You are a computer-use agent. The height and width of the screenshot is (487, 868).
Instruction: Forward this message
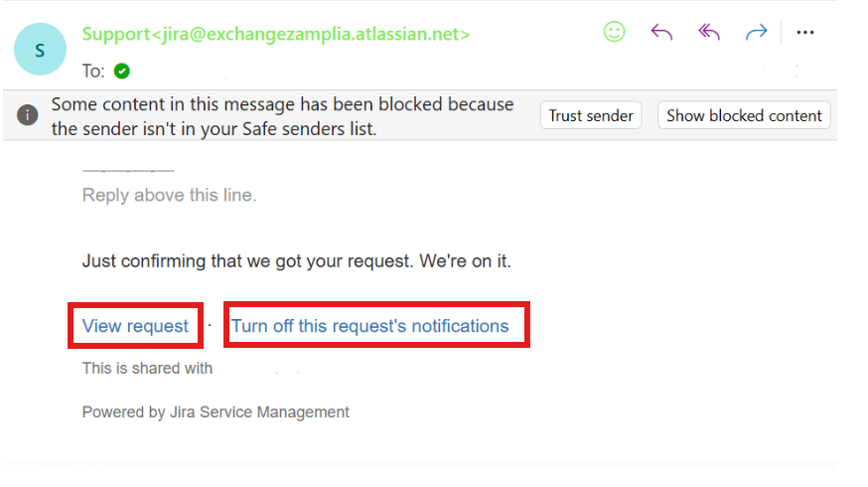[757, 32]
